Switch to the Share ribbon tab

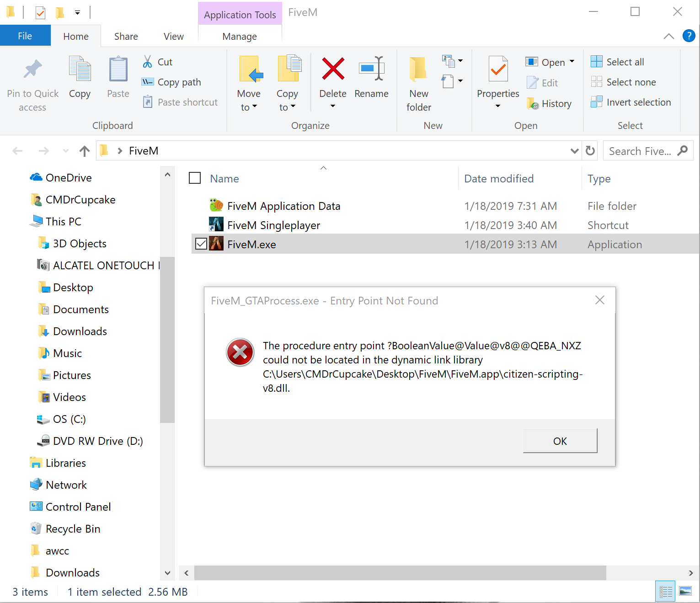click(126, 36)
